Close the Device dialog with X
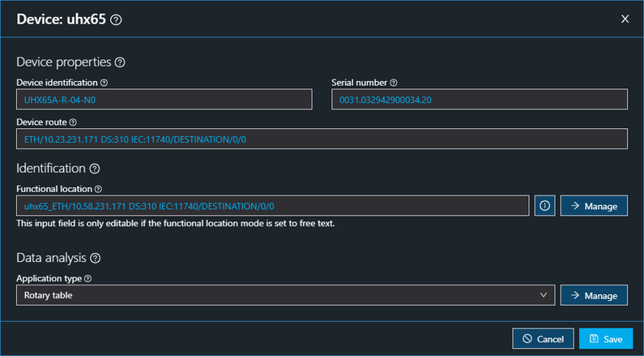The height and width of the screenshot is (356, 644). click(625, 19)
